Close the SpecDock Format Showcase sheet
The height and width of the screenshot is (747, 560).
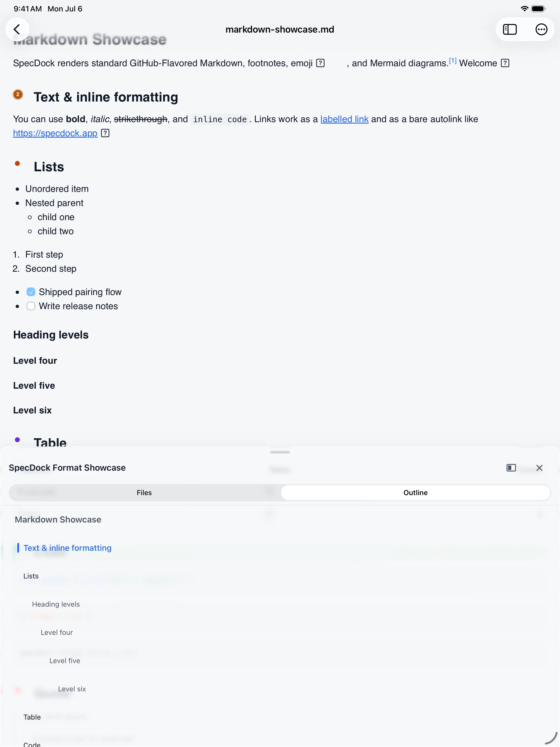coord(539,468)
